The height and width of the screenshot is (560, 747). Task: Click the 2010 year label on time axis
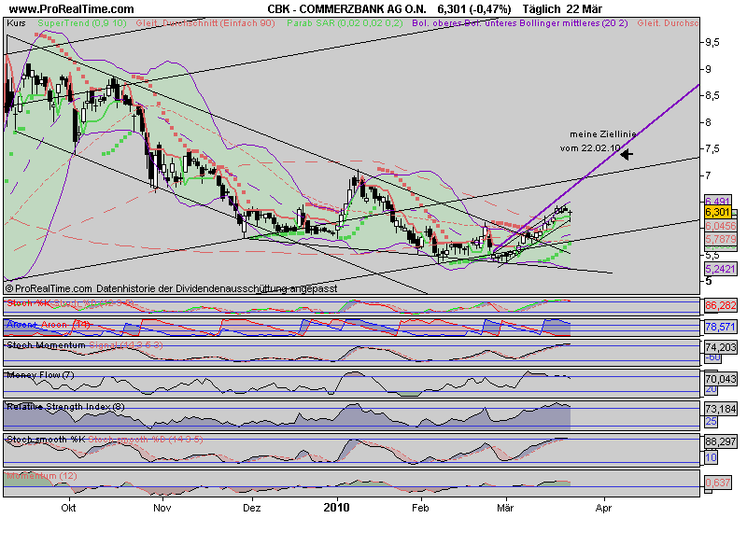tap(336, 508)
